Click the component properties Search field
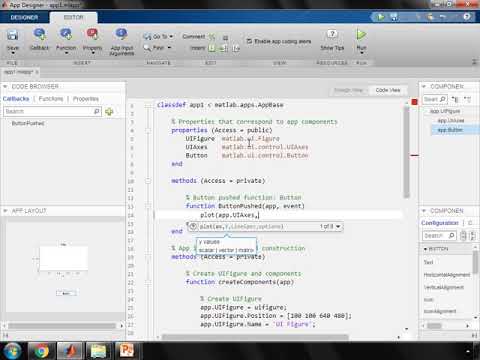 [x=439, y=236]
